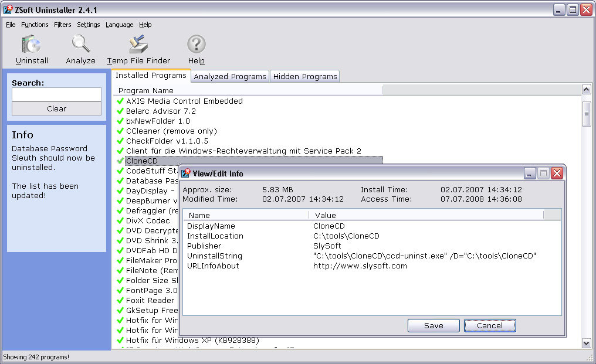The height and width of the screenshot is (364, 596).
Task: Click the program list scrollbar thumb
Action: 586,114
